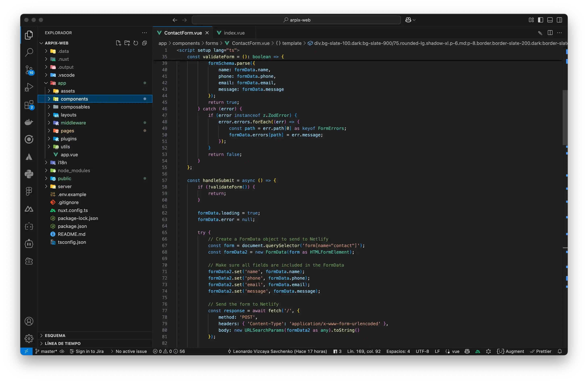
Task: Click New Folder icon in explorer header
Action: (x=127, y=43)
